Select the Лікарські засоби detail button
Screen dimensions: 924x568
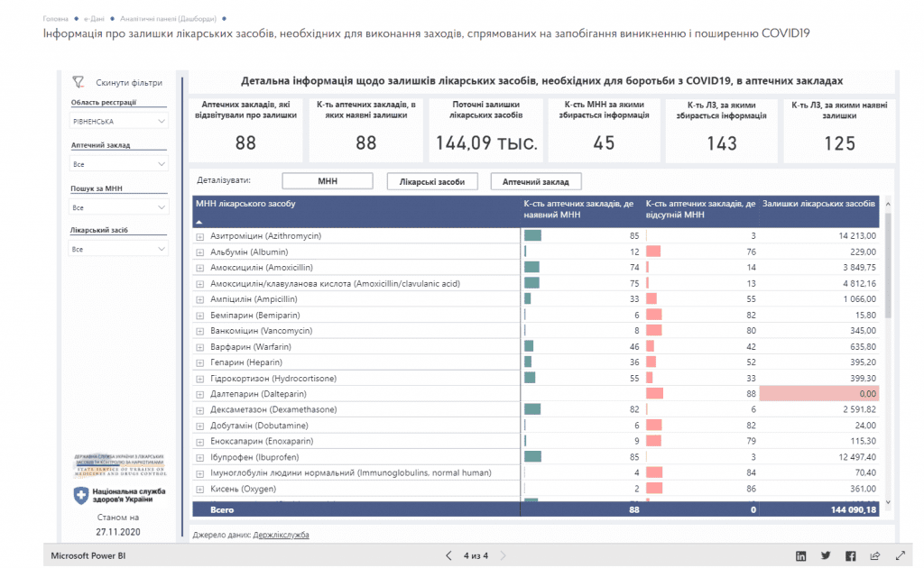tap(431, 181)
